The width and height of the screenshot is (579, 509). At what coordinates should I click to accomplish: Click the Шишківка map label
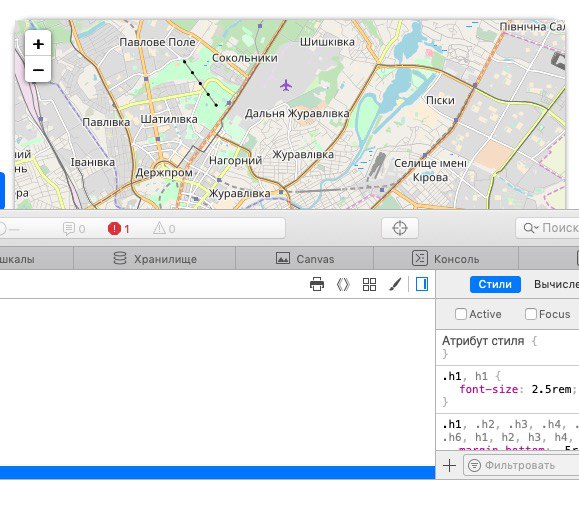327,42
